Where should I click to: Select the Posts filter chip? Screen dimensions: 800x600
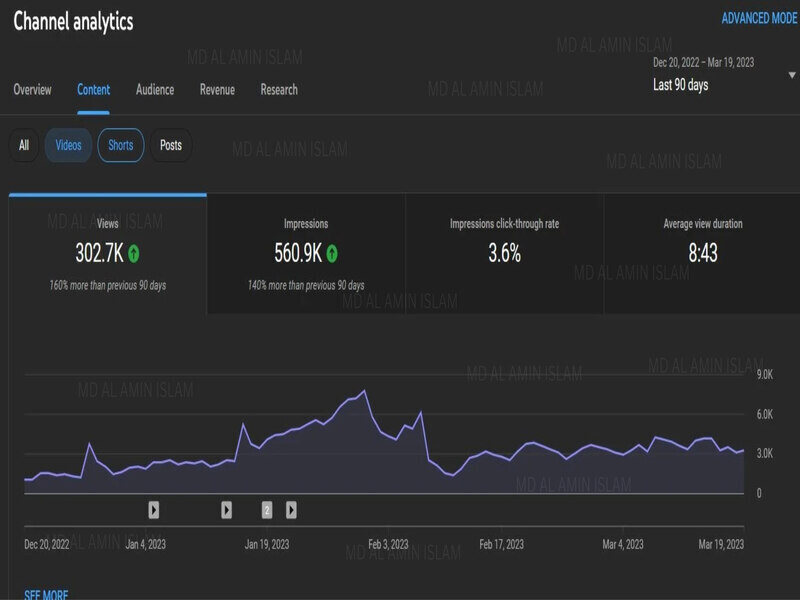(x=171, y=145)
